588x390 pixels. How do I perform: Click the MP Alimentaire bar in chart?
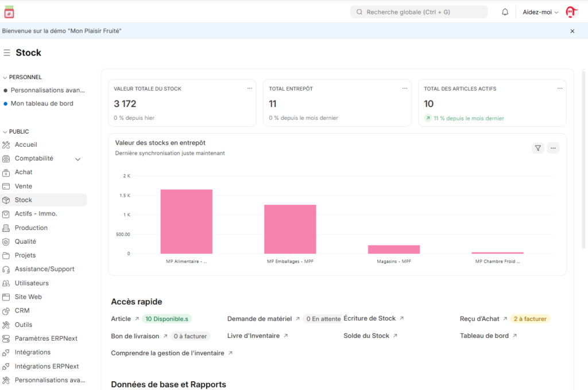pos(186,221)
